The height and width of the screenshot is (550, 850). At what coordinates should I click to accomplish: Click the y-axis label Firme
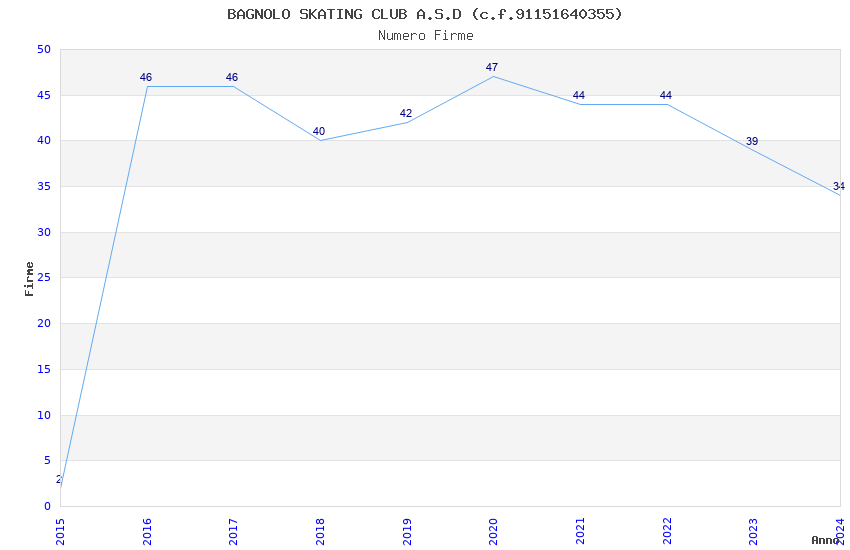coord(29,279)
